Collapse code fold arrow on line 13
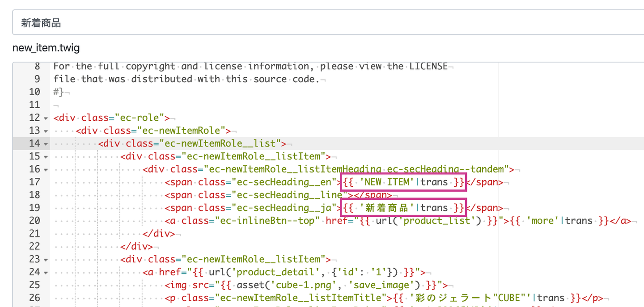This screenshot has width=644, height=307. 46,131
